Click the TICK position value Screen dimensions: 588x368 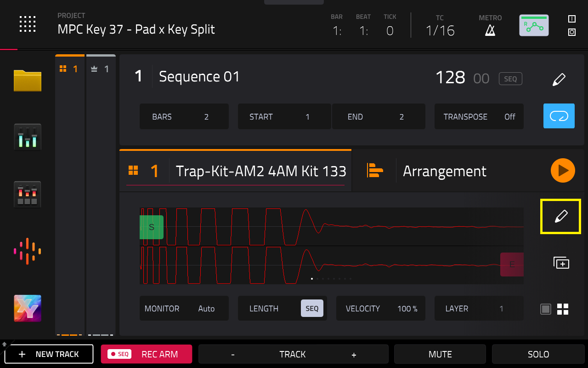coord(390,31)
